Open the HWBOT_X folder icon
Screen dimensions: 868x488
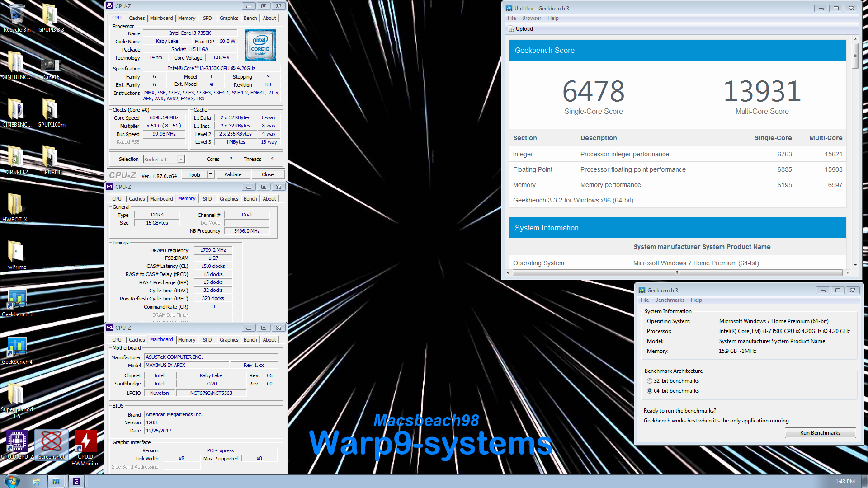click(x=17, y=208)
